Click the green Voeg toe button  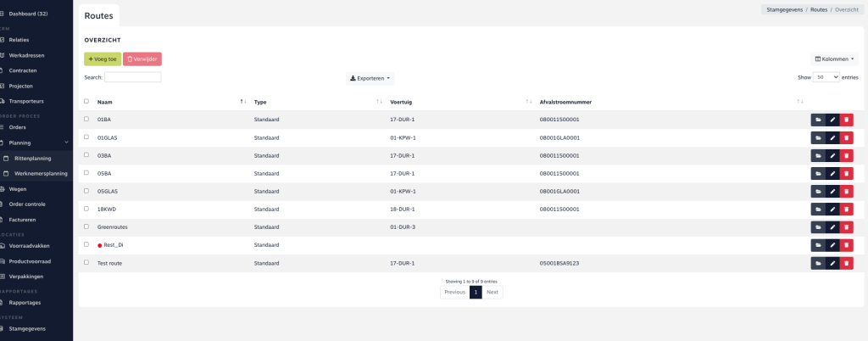tap(103, 59)
